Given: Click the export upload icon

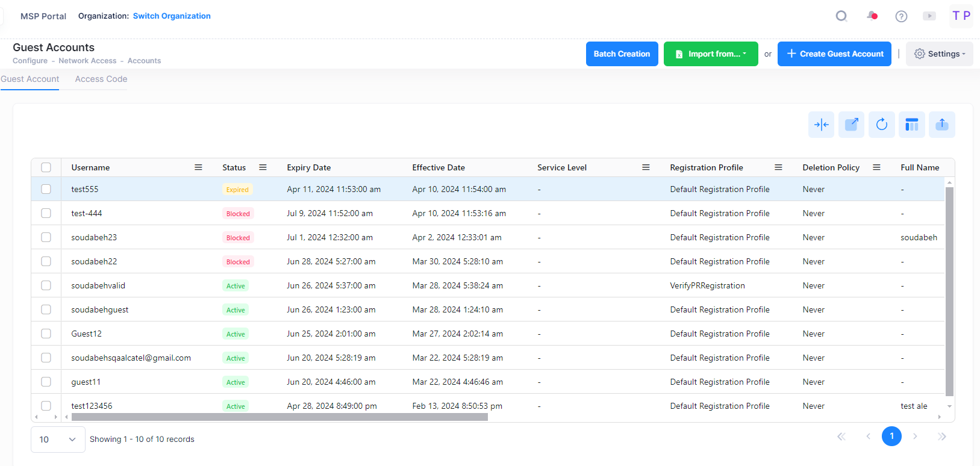Looking at the screenshot, I should coord(941,125).
